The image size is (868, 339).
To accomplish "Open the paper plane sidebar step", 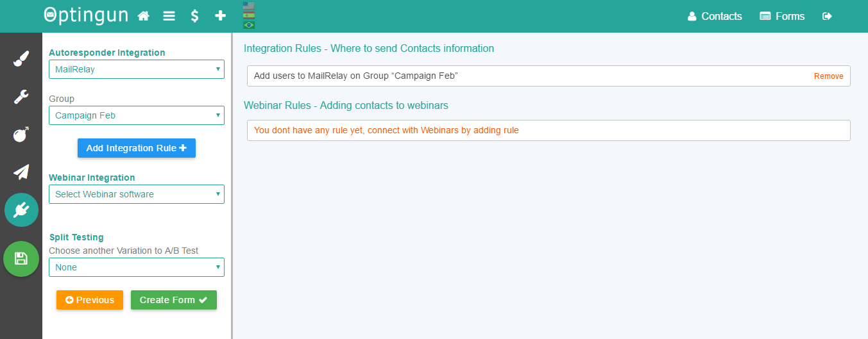I will coord(21,172).
